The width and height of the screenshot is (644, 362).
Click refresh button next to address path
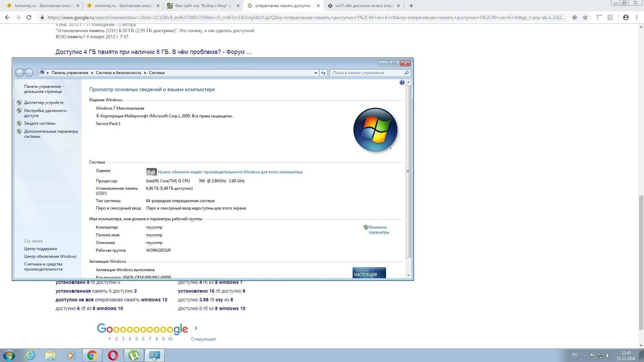[323, 73]
